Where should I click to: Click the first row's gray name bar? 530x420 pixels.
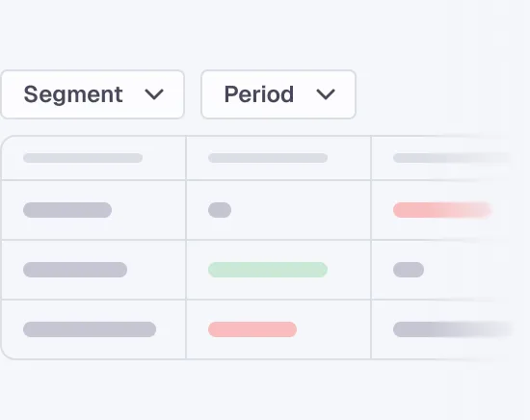pos(67,210)
